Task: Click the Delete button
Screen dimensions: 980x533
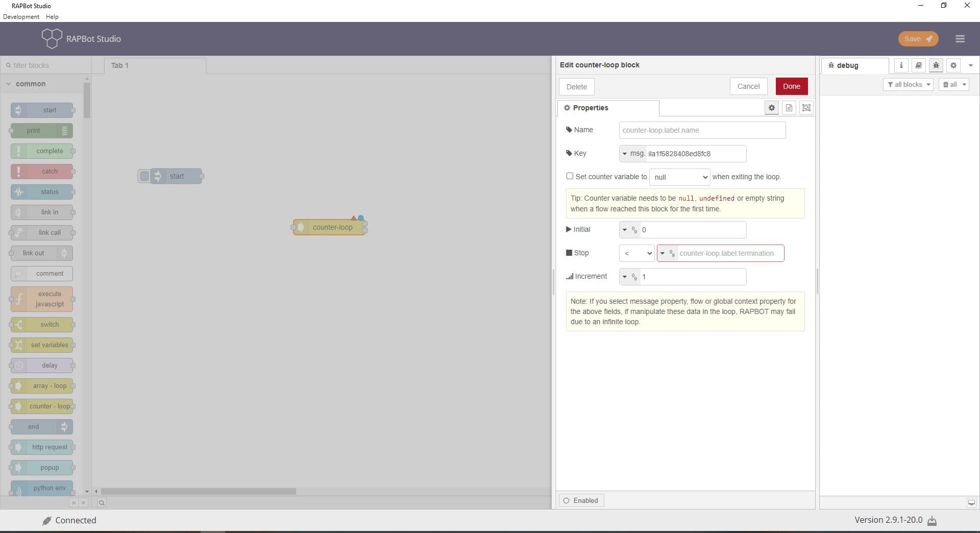Action: (576, 87)
